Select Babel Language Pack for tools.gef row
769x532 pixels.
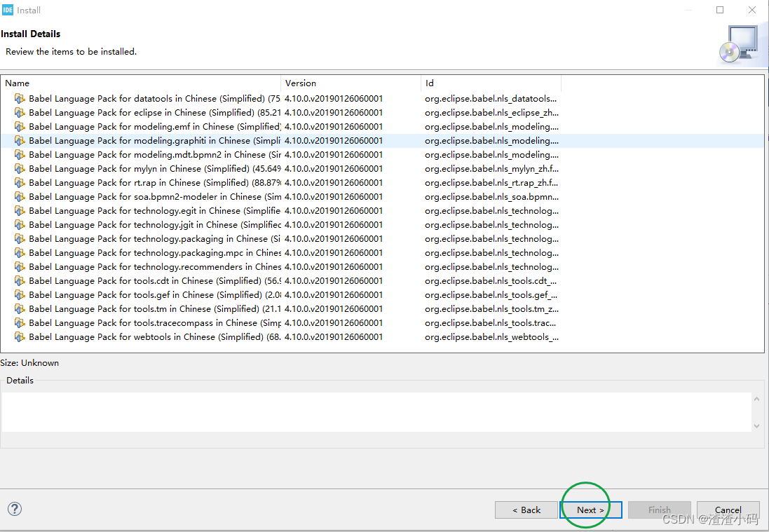[383, 294]
